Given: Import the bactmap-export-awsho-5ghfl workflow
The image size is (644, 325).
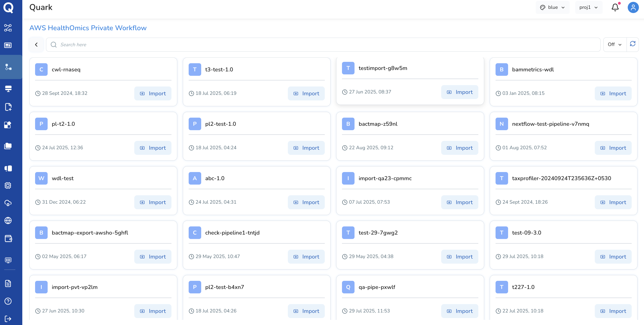Looking at the screenshot, I should 153,257.
